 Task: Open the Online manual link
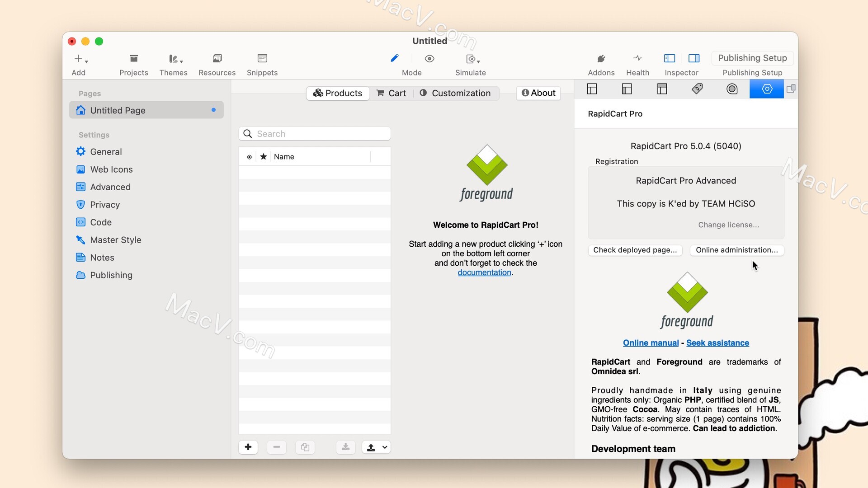tap(651, 343)
